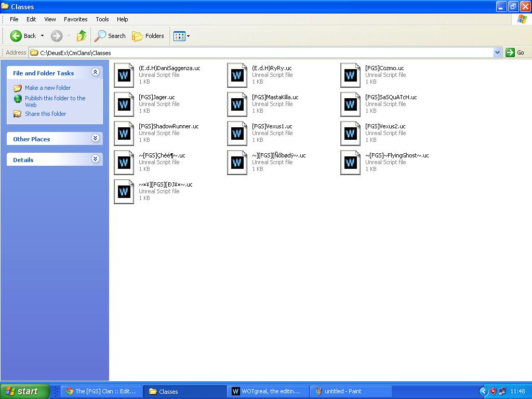This screenshot has width=532, height=399.
Task: Expand the Details panel
Action: coord(95,159)
